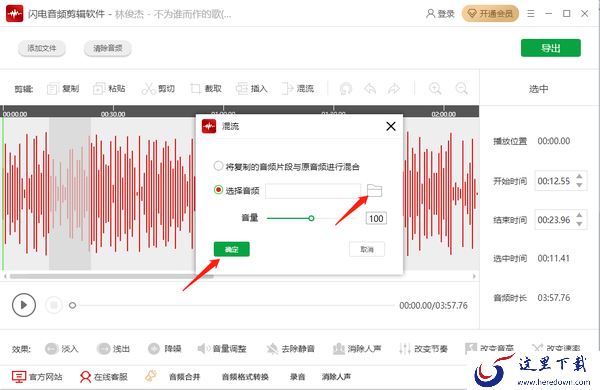Click the Copy (复制) tool
The height and width of the screenshot is (390, 600).
pyautogui.click(x=63, y=89)
